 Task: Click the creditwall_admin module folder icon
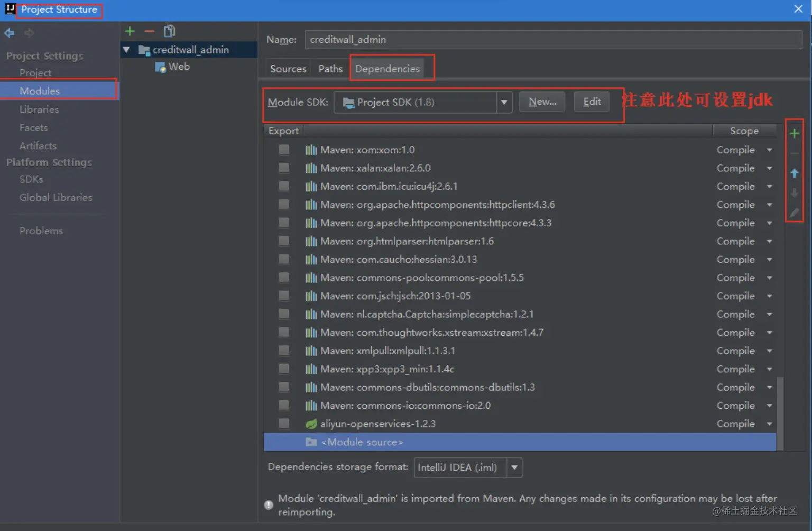tap(144, 50)
